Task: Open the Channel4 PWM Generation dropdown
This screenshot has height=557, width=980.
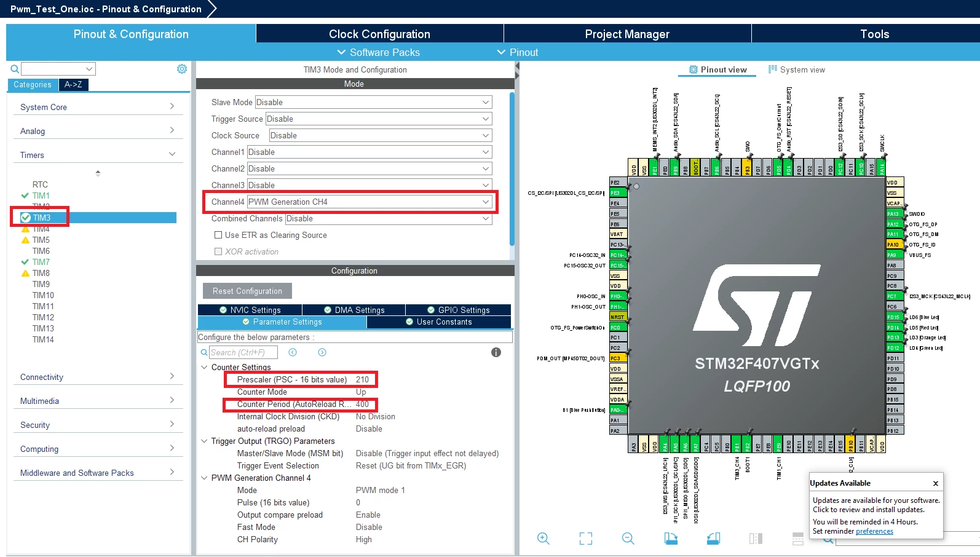Action: (x=369, y=202)
